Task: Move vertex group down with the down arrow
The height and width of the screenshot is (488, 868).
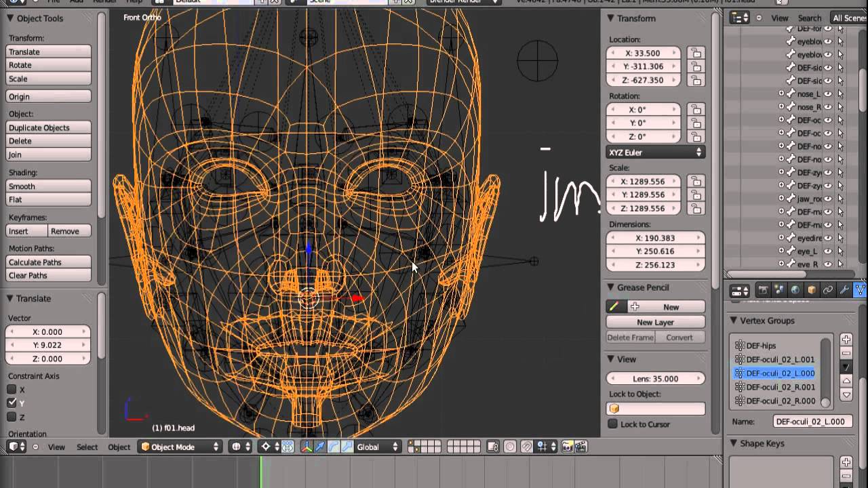Action: pos(846,394)
